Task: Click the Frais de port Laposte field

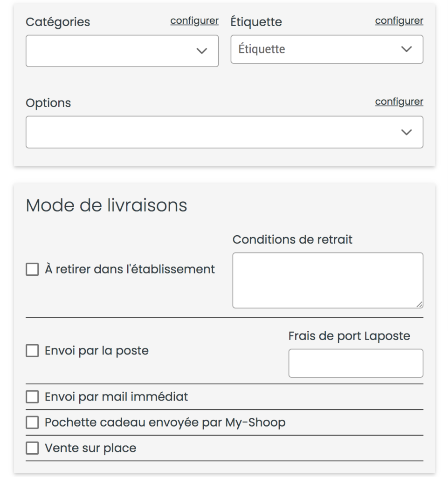Action: pos(356,363)
